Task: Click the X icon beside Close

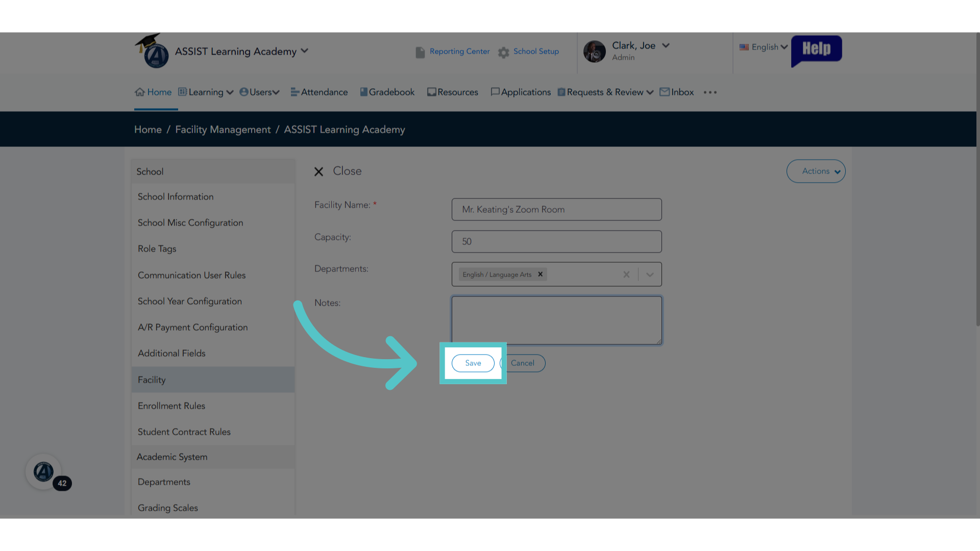Action: point(318,171)
